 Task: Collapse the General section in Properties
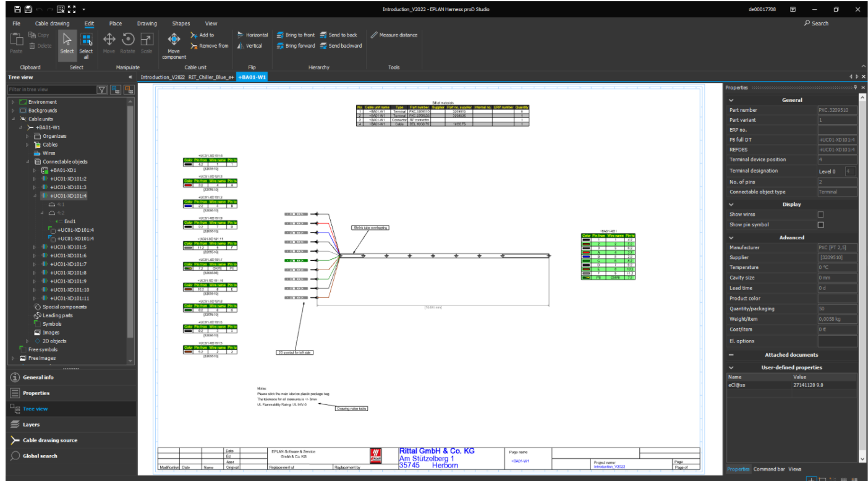click(x=731, y=100)
